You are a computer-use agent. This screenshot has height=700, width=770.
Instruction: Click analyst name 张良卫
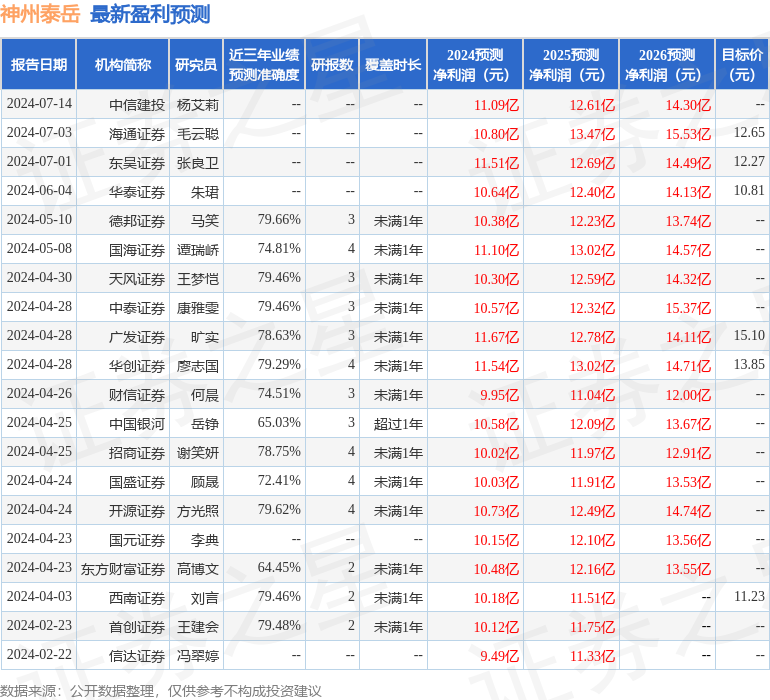point(197,163)
